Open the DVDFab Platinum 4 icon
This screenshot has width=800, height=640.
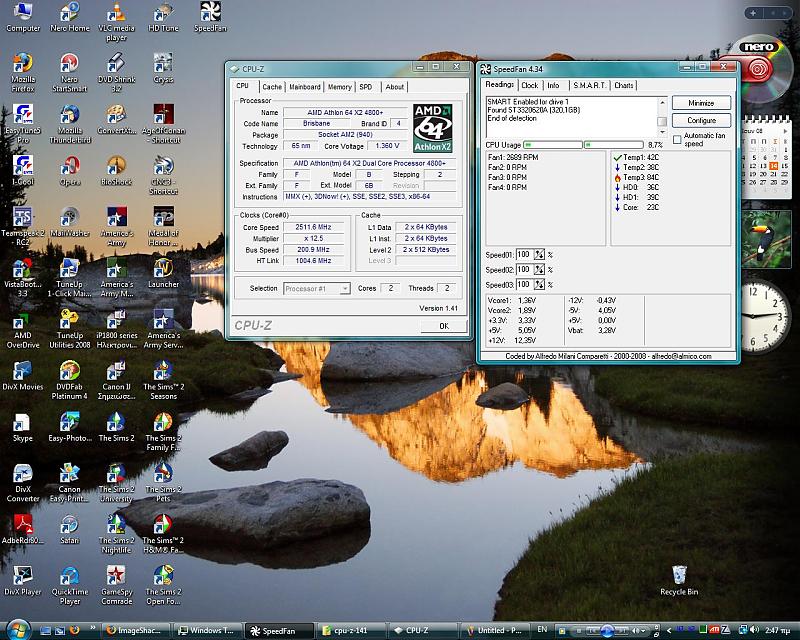(x=70, y=380)
